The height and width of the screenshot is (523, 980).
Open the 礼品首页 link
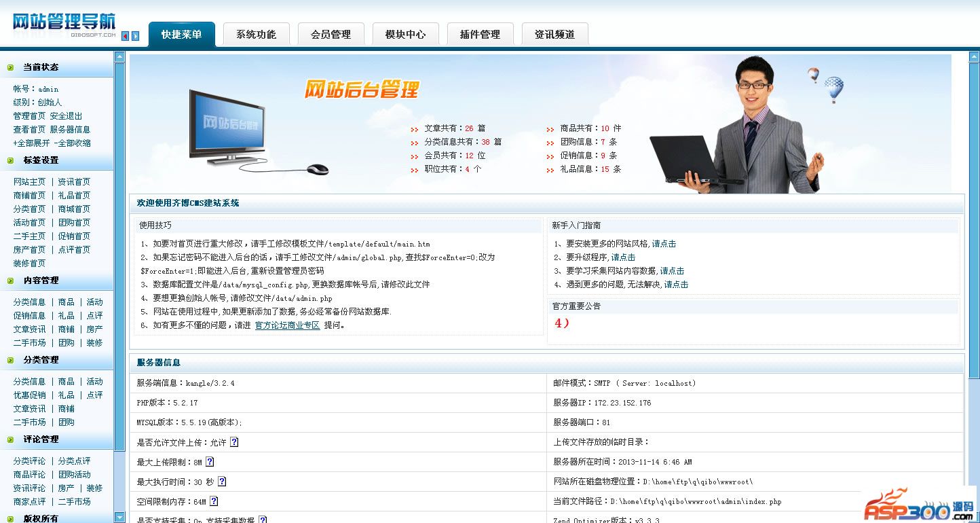point(74,196)
